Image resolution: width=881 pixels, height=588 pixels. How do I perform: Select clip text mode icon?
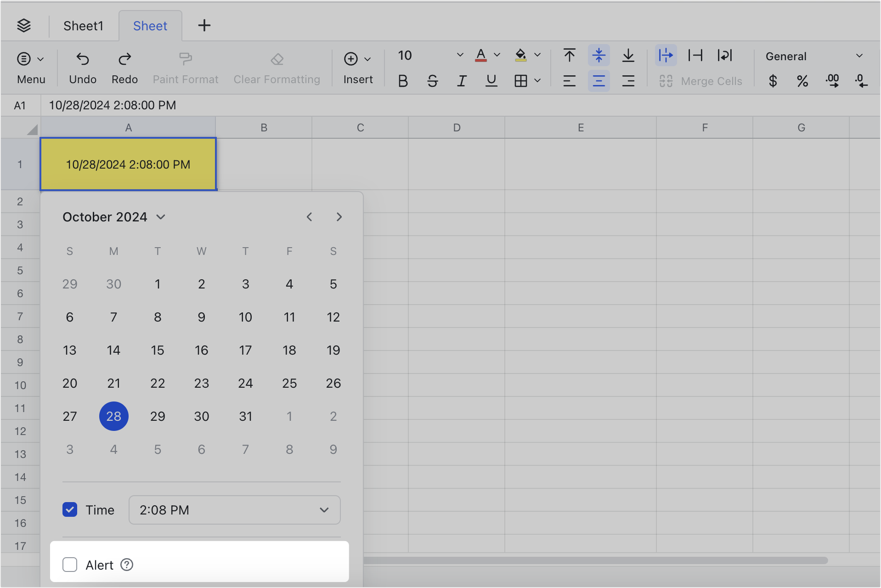(x=695, y=56)
